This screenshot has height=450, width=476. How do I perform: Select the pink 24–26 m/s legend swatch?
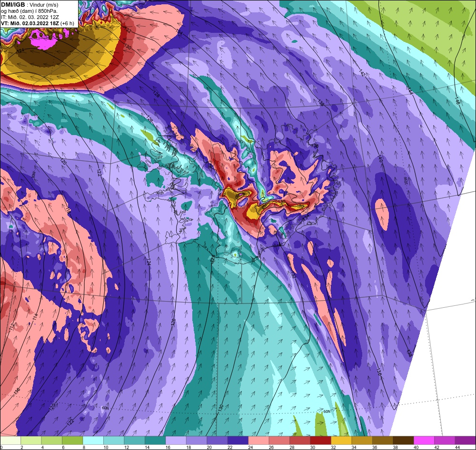coord(258,440)
